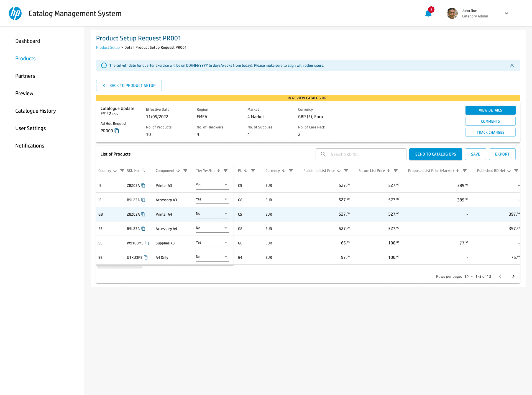Copy the PR009 ad hoc request ID
The height and width of the screenshot is (395, 532).
click(117, 131)
